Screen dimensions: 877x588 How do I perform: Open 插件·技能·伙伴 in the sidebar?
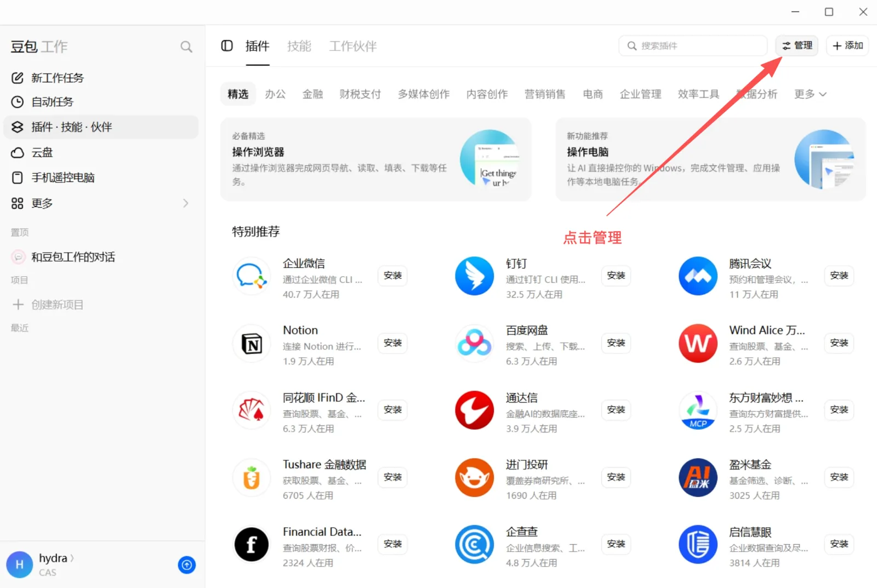tap(101, 127)
